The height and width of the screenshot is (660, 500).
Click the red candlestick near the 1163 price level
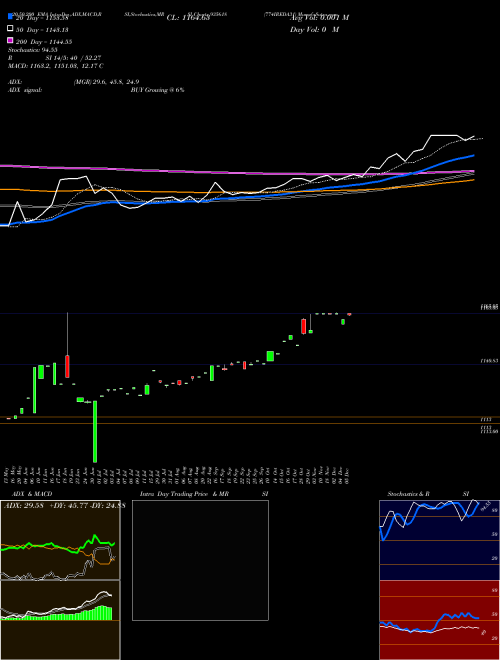[303, 326]
